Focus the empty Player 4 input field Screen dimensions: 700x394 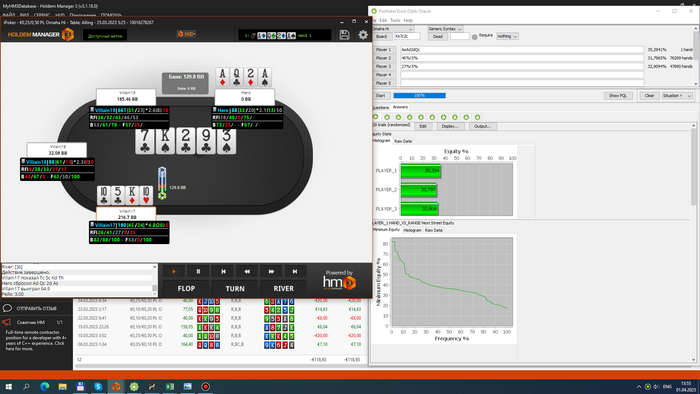coord(522,75)
